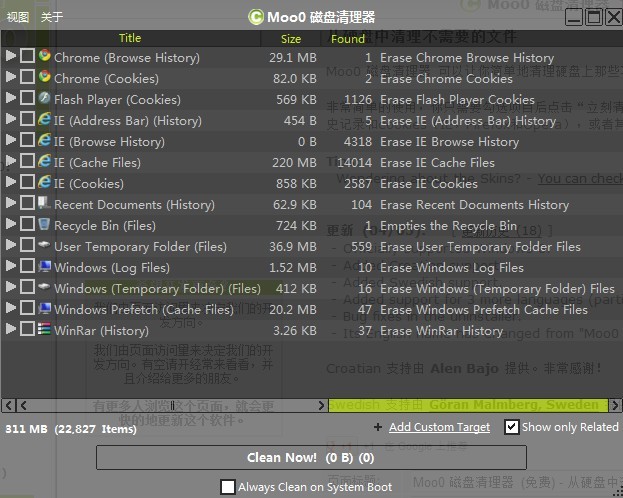
Task: Enable Always Clean on System Boot
Action: tap(228, 487)
